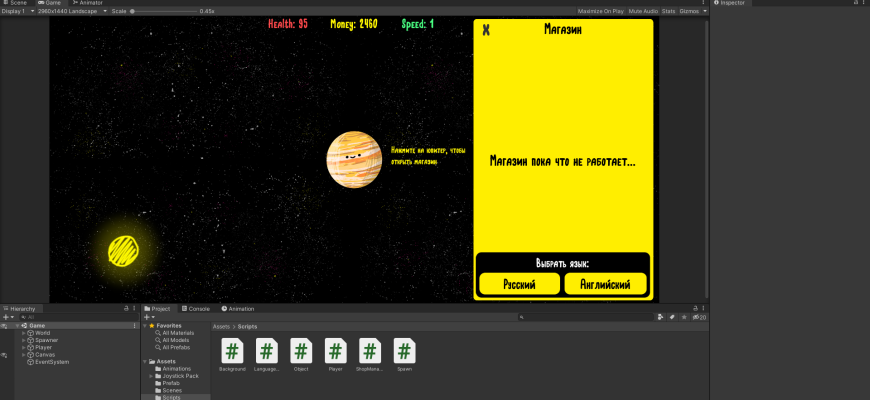The width and height of the screenshot is (870, 400).
Task: Toggle the Stats overlay
Action: (x=669, y=11)
